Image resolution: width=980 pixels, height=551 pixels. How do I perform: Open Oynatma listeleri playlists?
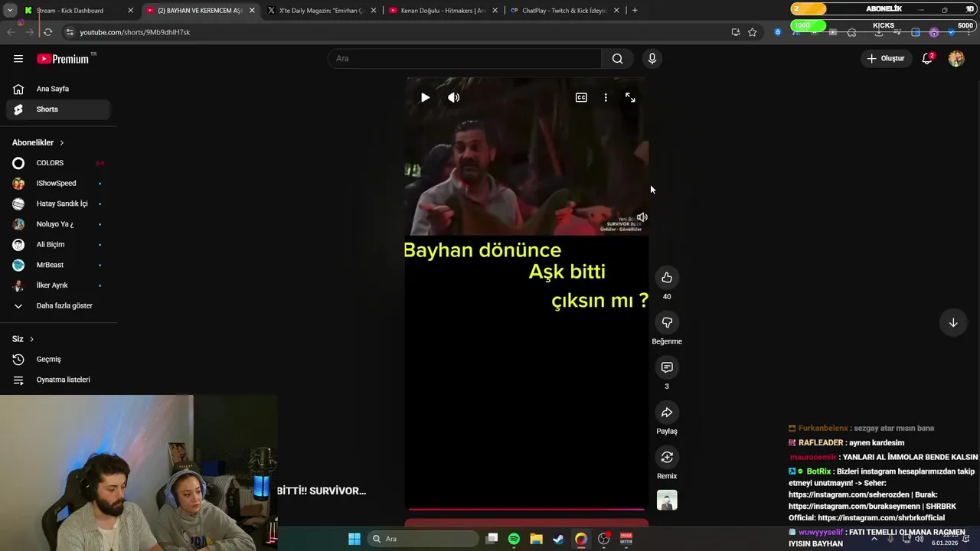[x=58, y=380]
